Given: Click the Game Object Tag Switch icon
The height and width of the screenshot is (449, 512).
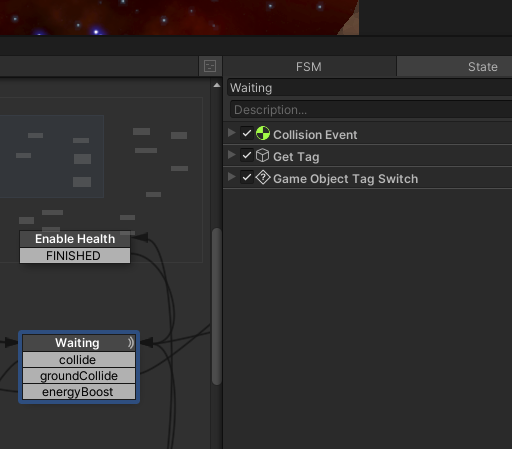Looking at the screenshot, I should 263,177.
